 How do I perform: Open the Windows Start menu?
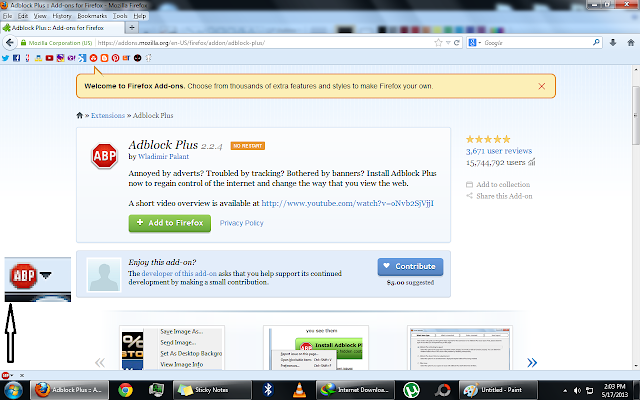pyautogui.click(x=13, y=390)
